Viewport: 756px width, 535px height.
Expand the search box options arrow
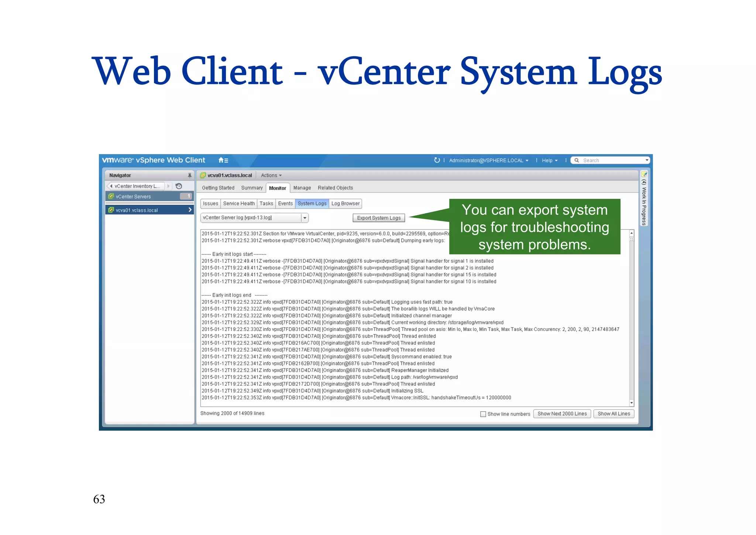(x=646, y=160)
